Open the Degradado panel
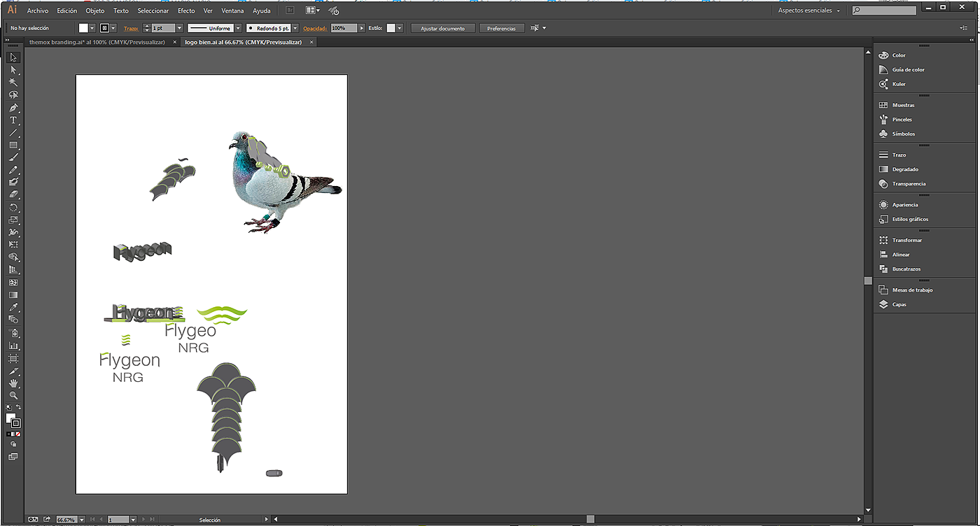The width and height of the screenshot is (980, 526). tap(904, 169)
